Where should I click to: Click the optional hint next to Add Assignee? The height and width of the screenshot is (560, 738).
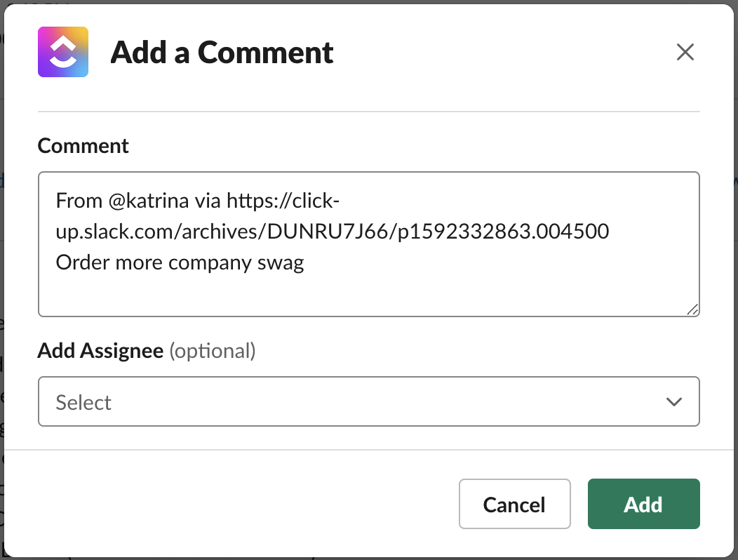(213, 350)
